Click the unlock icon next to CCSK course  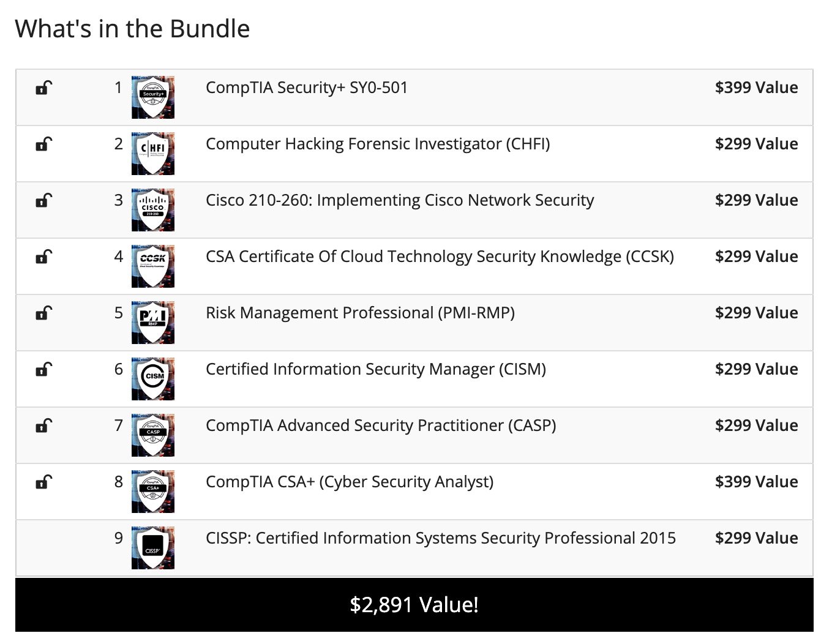44,256
